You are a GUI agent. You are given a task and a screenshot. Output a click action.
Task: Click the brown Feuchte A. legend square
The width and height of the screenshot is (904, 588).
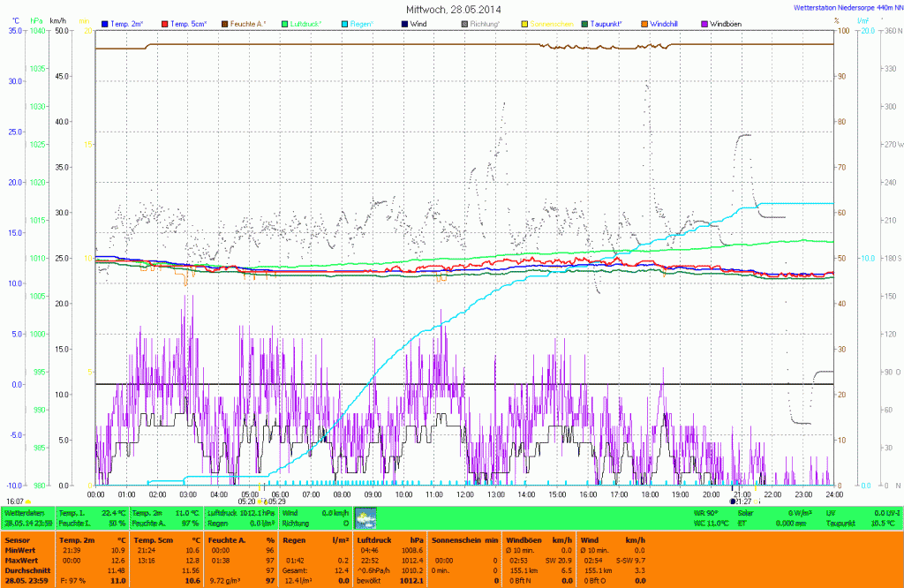tap(224, 23)
